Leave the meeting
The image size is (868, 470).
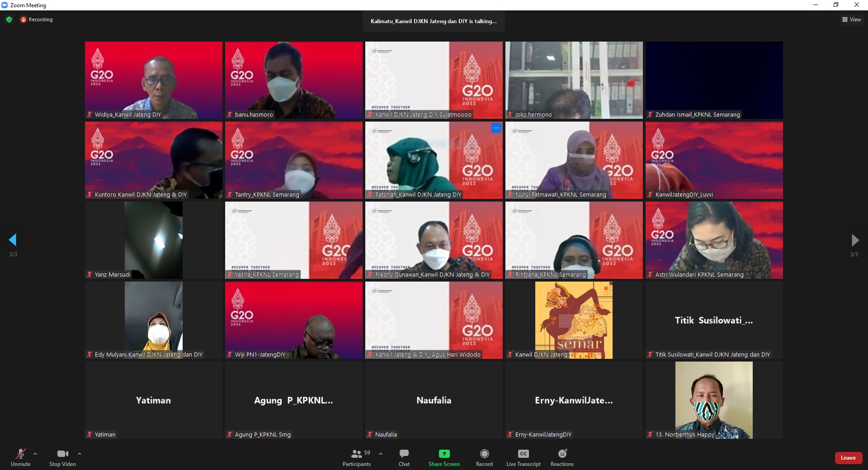click(848, 458)
